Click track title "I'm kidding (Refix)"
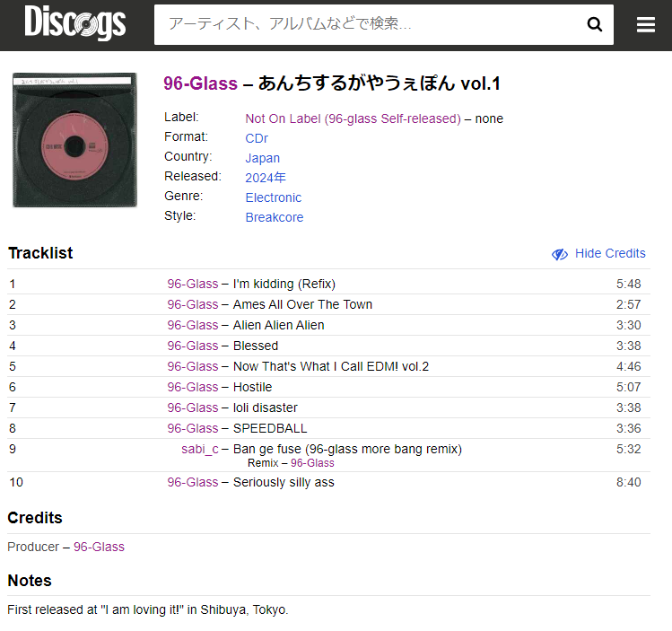Viewport: 672px width, 631px height. pyautogui.click(x=284, y=284)
